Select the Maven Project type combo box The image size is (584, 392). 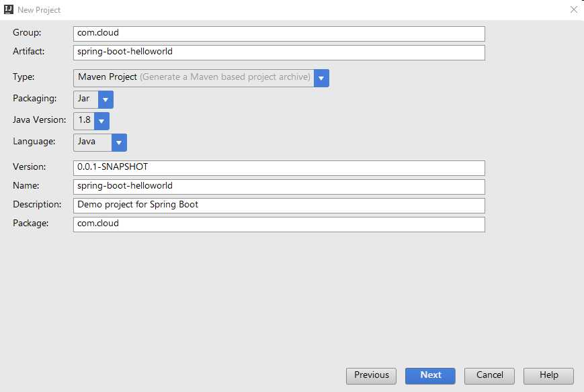(194, 78)
